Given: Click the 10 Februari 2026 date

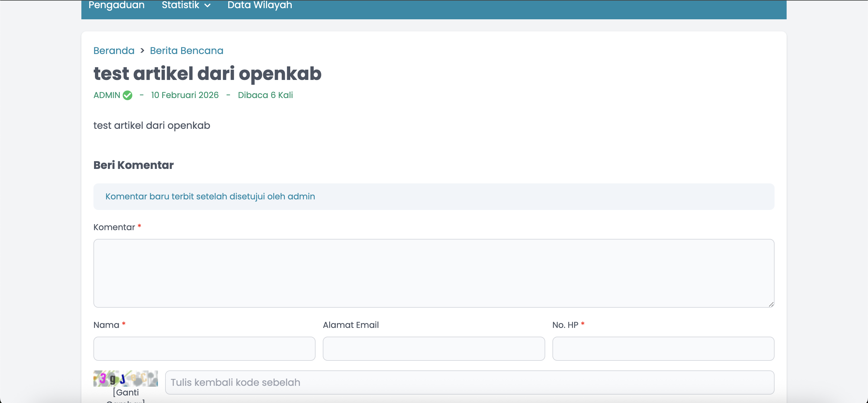Looking at the screenshot, I should click(x=185, y=95).
